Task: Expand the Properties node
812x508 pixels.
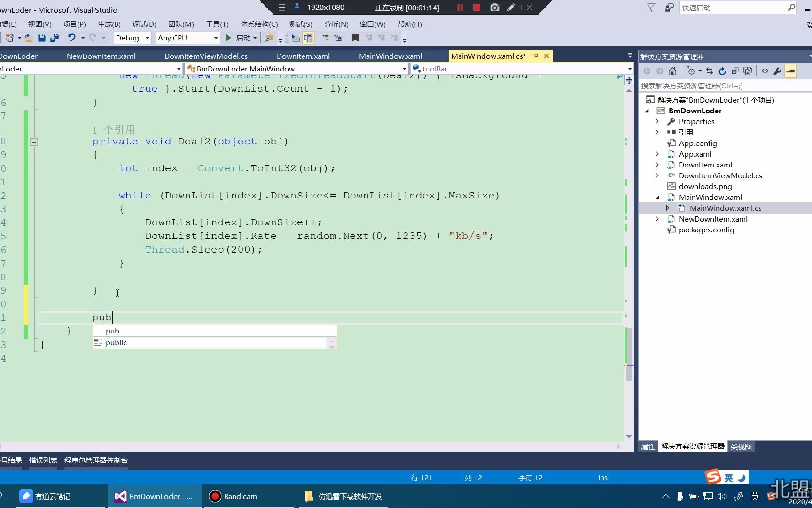Action: click(657, 121)
